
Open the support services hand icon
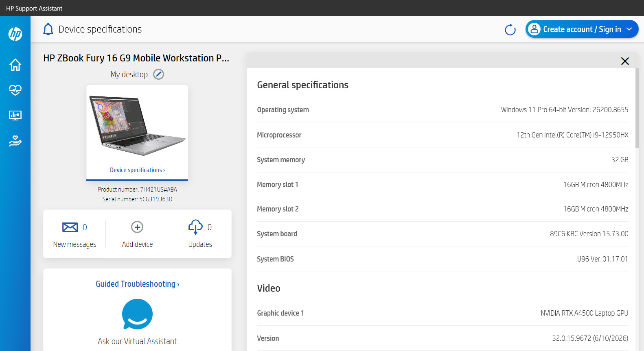(15, 141)
